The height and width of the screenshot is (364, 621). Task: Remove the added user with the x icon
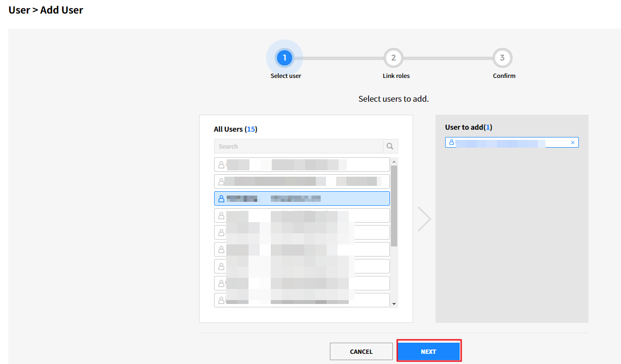click(573, 142)
